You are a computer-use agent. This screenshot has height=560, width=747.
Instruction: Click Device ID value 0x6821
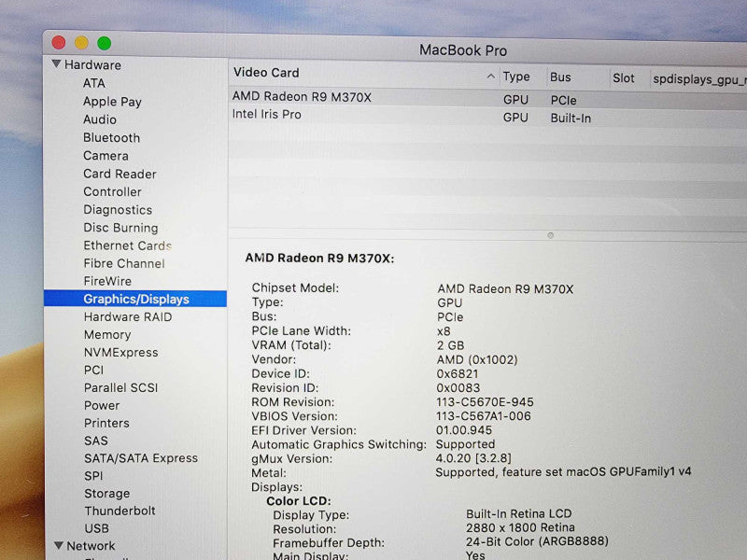[457, 374]
